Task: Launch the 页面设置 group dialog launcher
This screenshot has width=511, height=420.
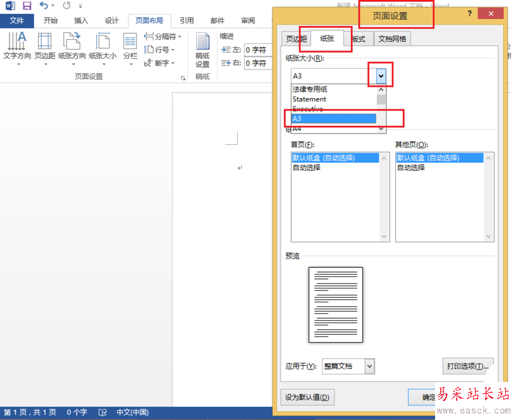Action: click(x=183, y=78)
